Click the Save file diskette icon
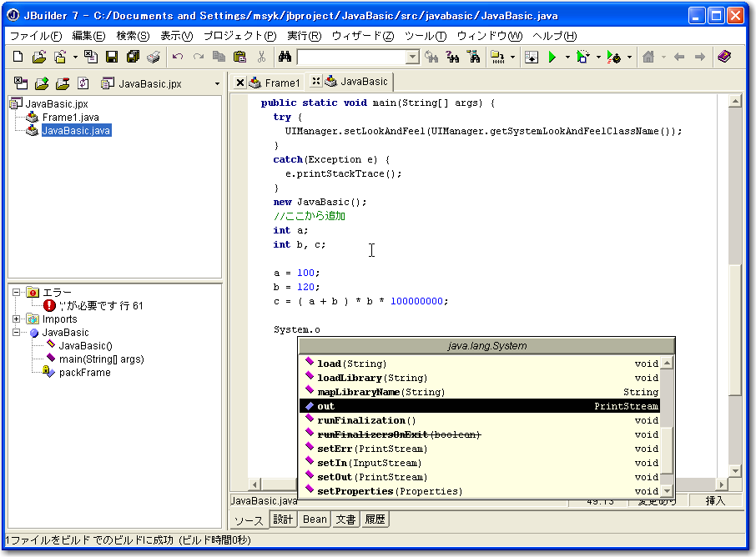Viewport: 756px width, 557px height. pyautogui.click(x=111, y=57)
